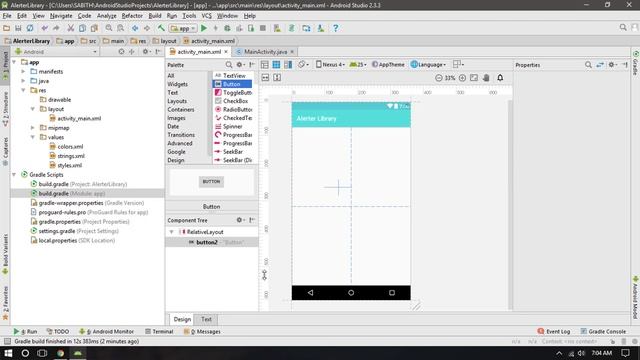Click the Synchronize refresh toolbar icon

[30, 28]
